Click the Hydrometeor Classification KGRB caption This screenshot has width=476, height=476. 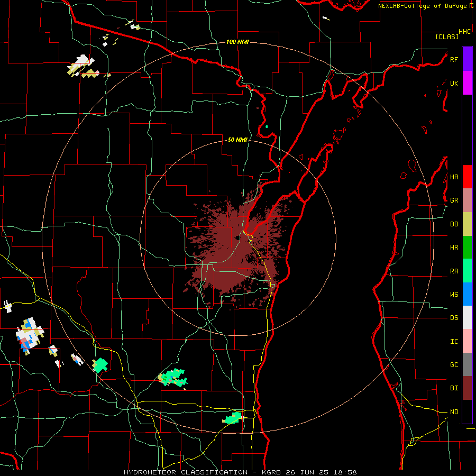coord(240,472)
